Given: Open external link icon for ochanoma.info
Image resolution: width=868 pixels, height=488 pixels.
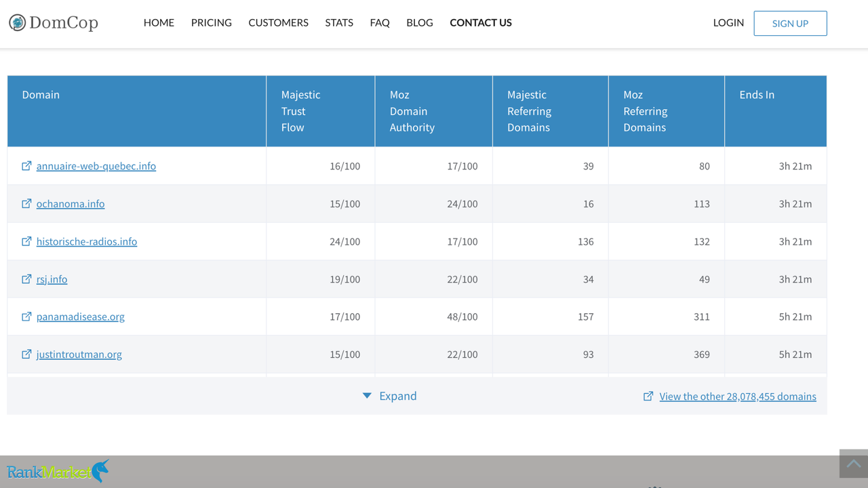Looking at the screenshot, I should [26, 203].
